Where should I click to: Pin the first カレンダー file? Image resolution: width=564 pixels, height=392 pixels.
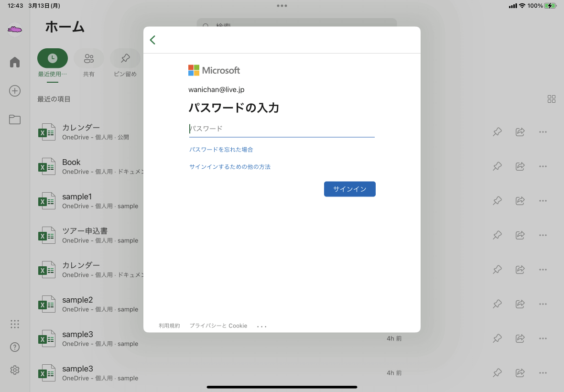(497, 132)
